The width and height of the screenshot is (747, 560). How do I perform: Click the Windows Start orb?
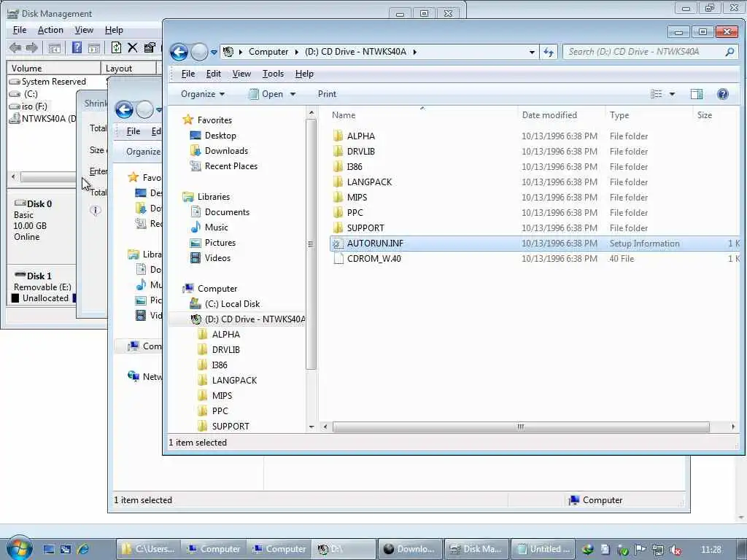click(x=18, y=548)
